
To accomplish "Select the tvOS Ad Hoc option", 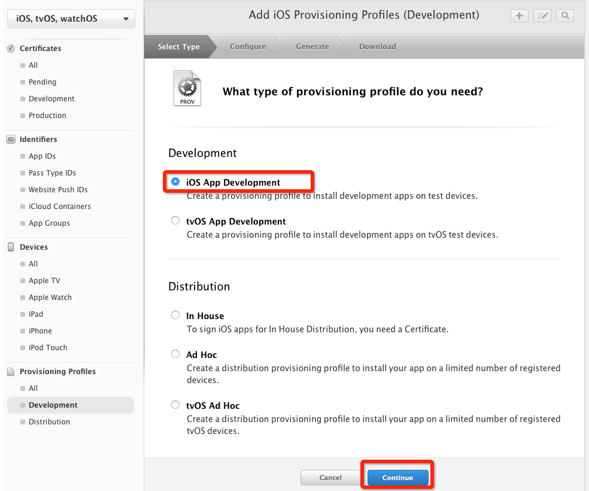I will click(x=175, y=405).
